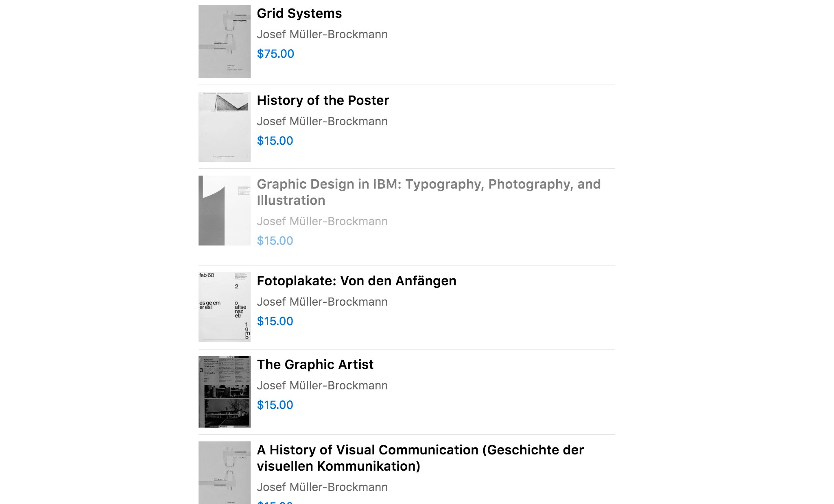Open the Grid Systems title
Viewport: 834px width, 504px height.
click(x=299, y=13)
